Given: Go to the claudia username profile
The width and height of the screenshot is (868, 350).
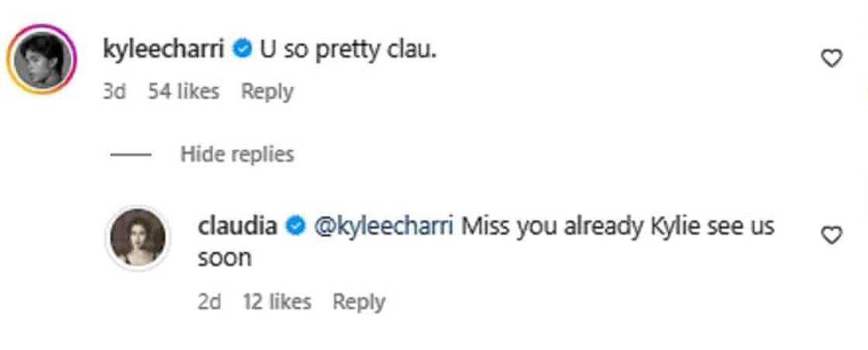Looking at the screenshot, I should tap(238, 227).
